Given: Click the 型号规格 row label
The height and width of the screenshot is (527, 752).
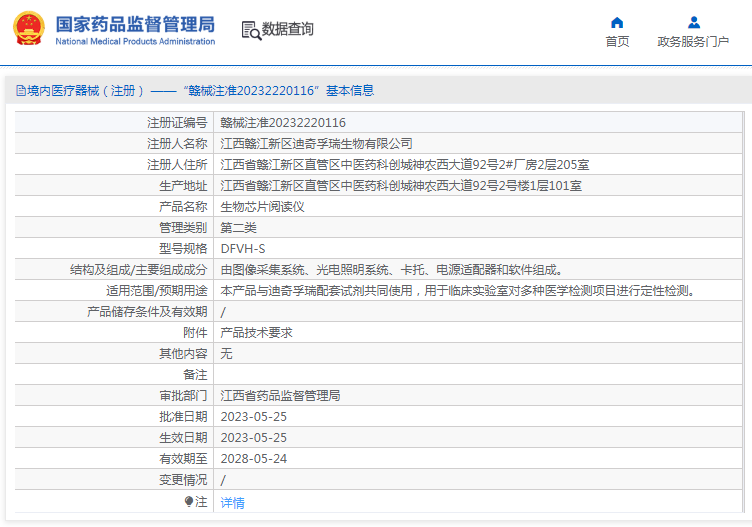Looking at the screenshot, I should tap(183, 249).
